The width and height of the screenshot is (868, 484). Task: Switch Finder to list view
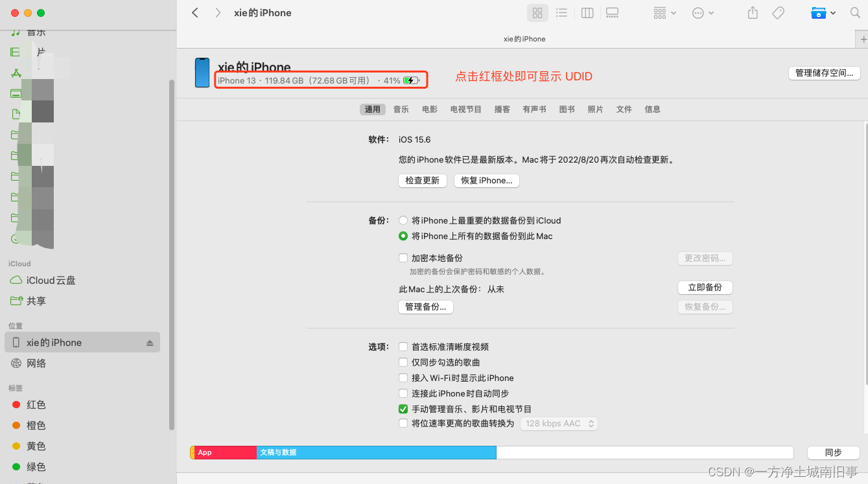point(562,13)
